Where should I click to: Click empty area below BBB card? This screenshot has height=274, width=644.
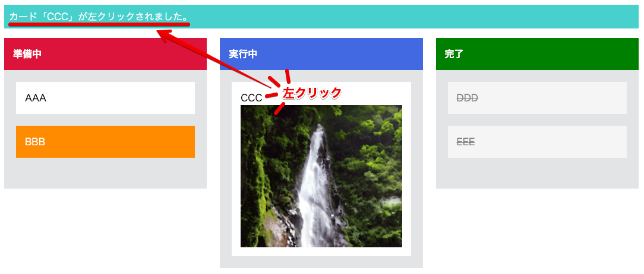coord(105,173)
